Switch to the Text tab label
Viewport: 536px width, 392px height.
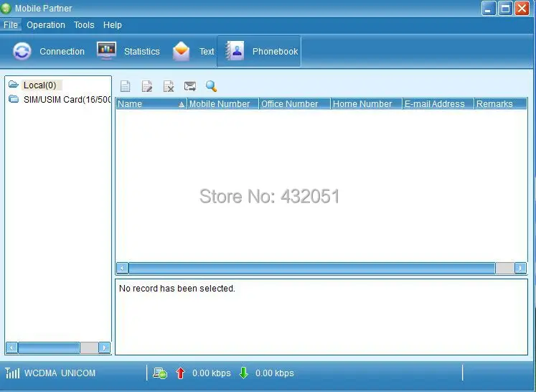click(x=207, y=51)
